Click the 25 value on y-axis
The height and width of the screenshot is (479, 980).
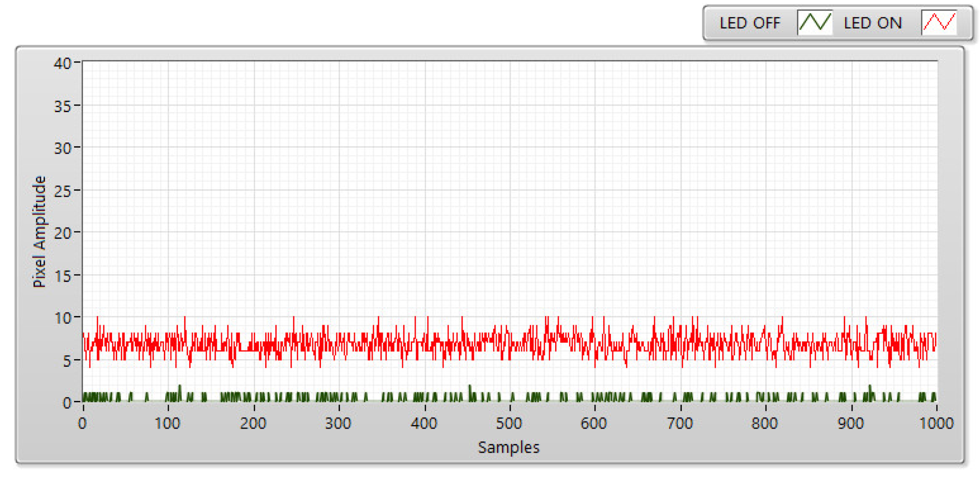pyautogui.click(x=63, y=191)
